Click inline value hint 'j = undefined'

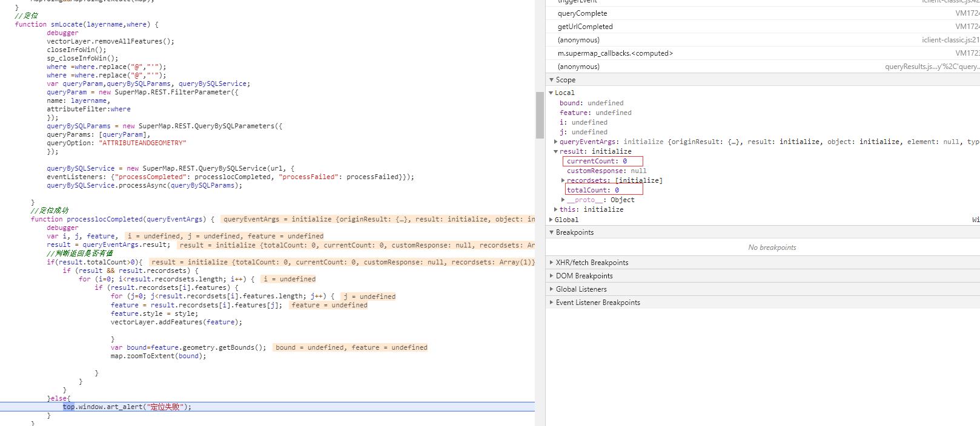369,297
